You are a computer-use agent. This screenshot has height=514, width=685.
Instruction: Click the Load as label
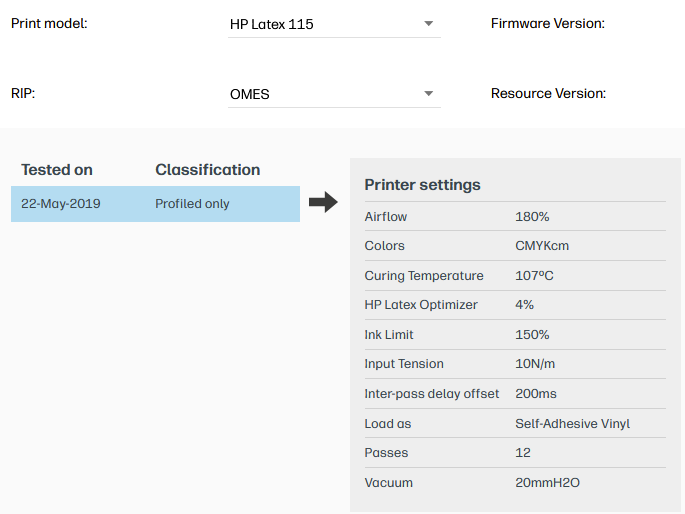388,424
